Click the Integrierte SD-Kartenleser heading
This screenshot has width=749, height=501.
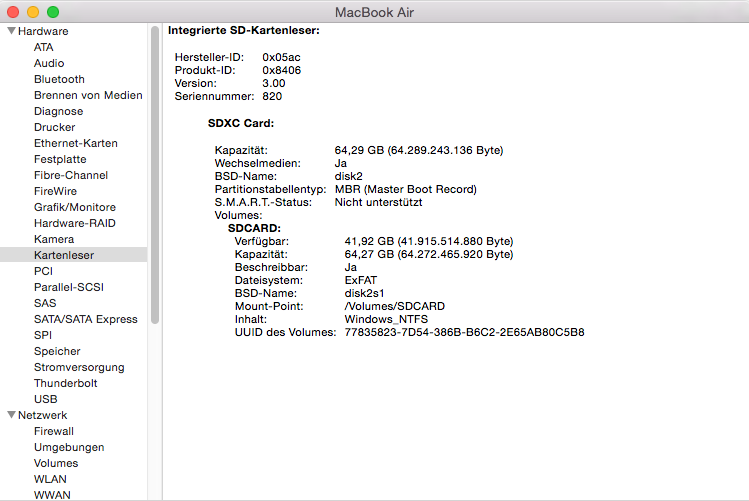244,31
